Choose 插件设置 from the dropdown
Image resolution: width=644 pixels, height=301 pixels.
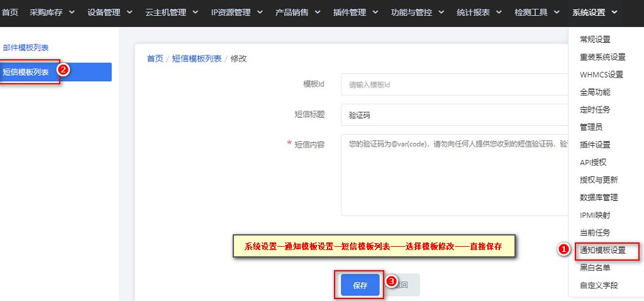pyautogui.click(x=595, y=145)
